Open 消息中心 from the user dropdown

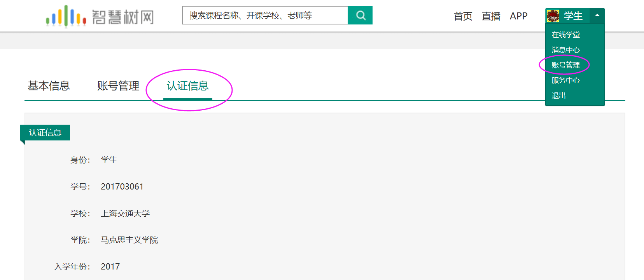565,50
